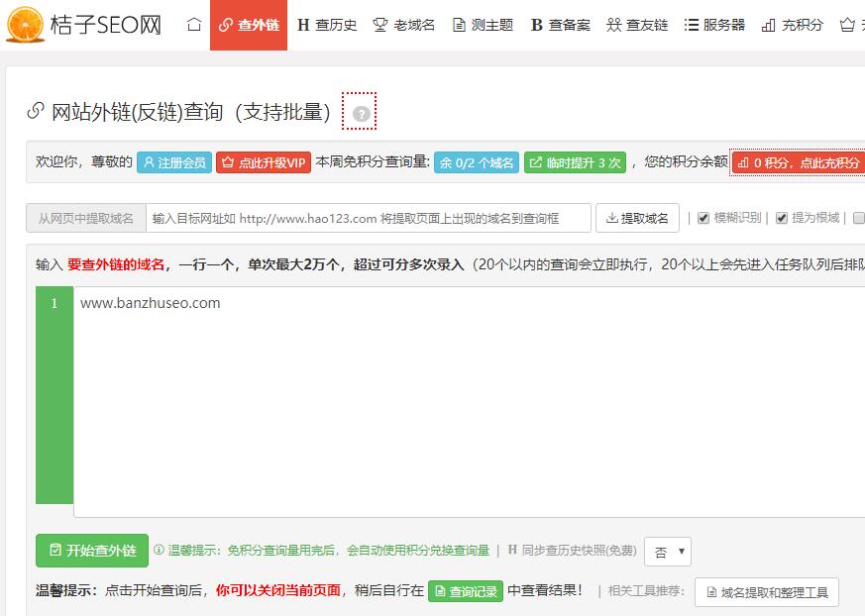Select the 老域名 trophy icon
Screen dimensions: 865x616
point(379,25)
